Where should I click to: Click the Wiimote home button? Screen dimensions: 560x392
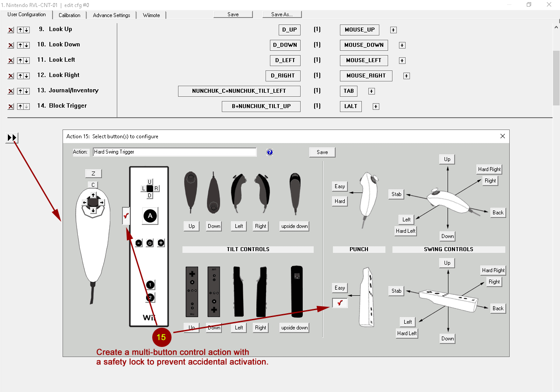tap(150, 243)
